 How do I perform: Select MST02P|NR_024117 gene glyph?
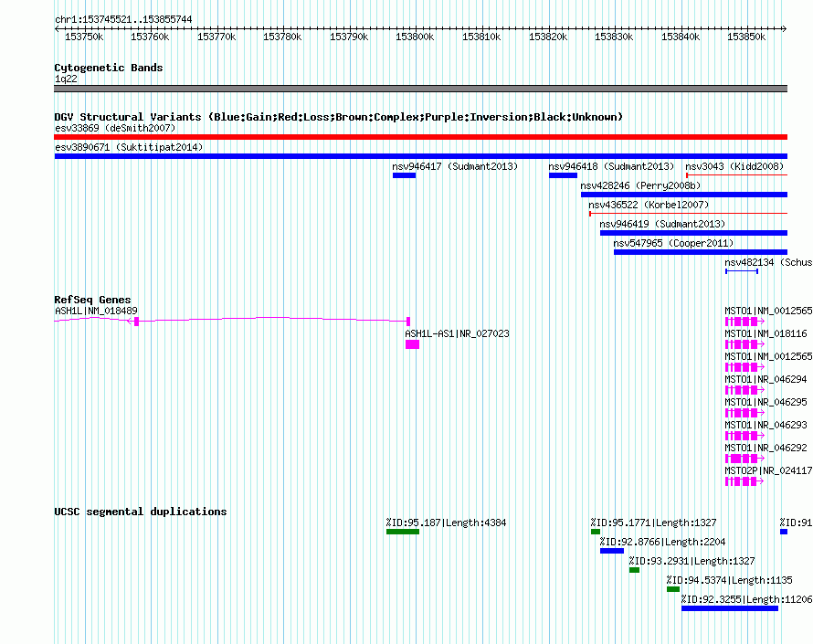point(744,481)
